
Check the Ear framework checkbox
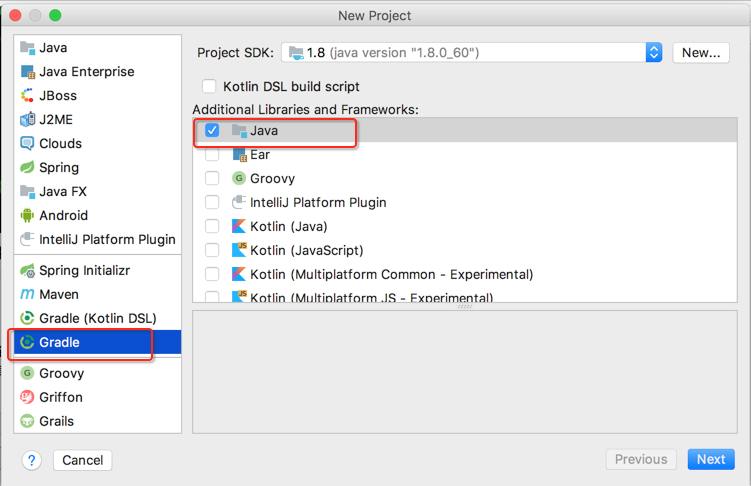pos(212,154)
